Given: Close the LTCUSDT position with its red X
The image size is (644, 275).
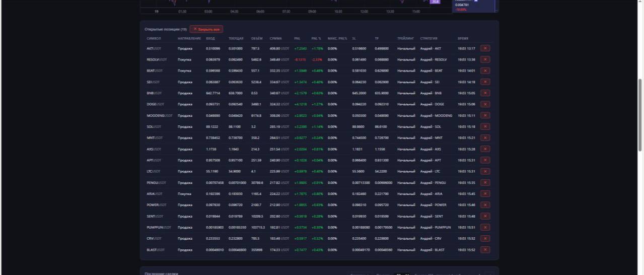Looking at the screenshot, I should 485,171.
